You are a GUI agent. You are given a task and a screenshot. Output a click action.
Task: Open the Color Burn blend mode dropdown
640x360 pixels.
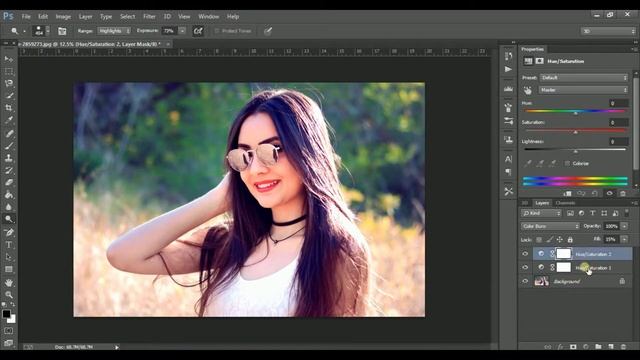pos(550,226)
